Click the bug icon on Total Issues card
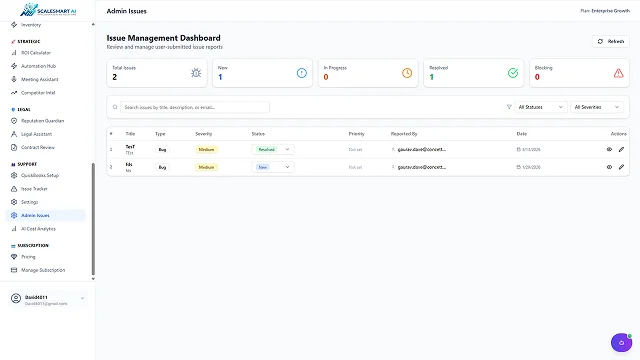Screen dimensions: 640x360 (x=196, y=73)
